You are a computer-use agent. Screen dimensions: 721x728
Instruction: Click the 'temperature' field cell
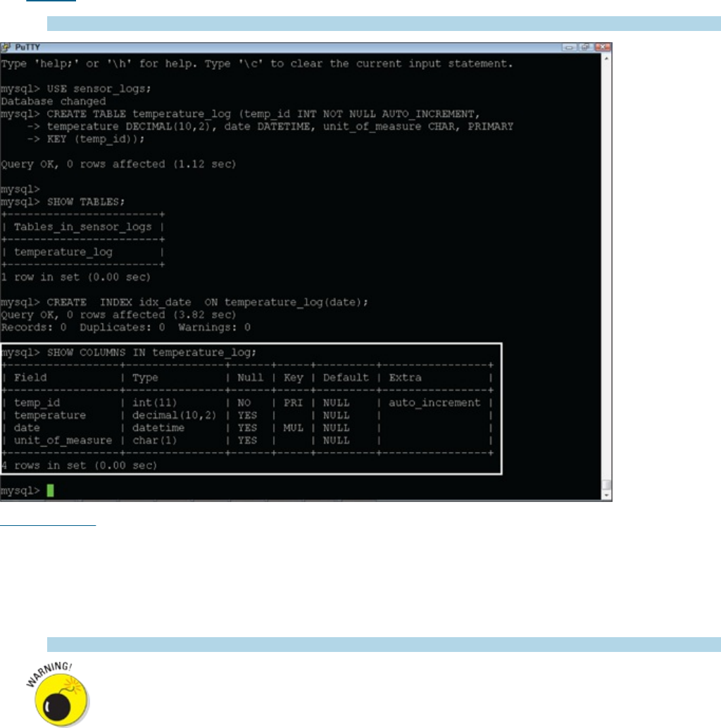50,415
